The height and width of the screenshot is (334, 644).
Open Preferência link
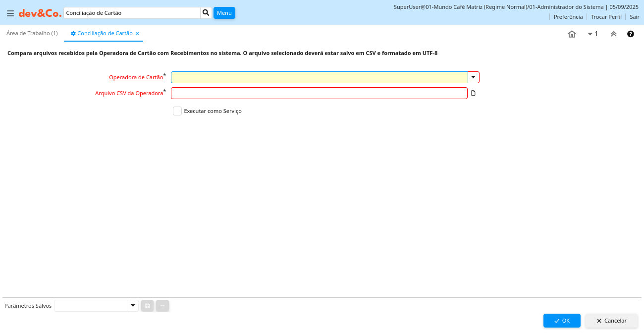[x=568, y=17]
